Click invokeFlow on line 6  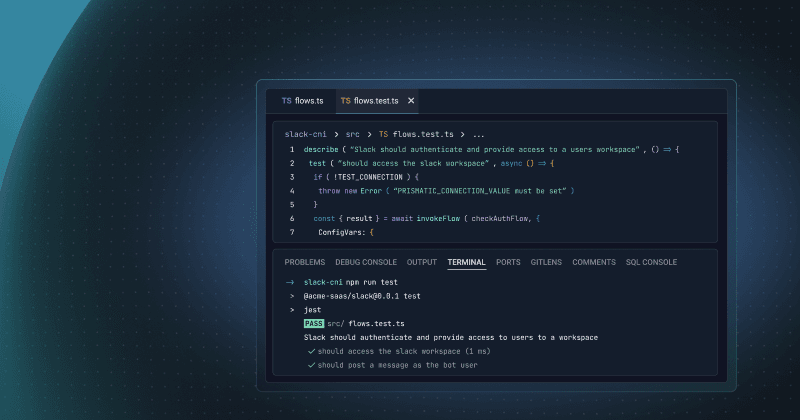tap(438, 218)
